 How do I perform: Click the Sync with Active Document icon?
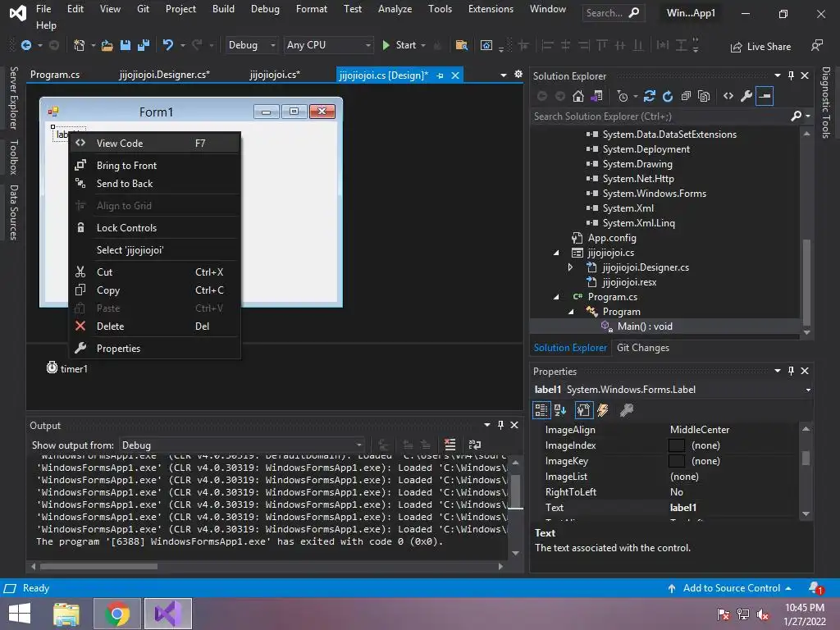tap(650, 97)
